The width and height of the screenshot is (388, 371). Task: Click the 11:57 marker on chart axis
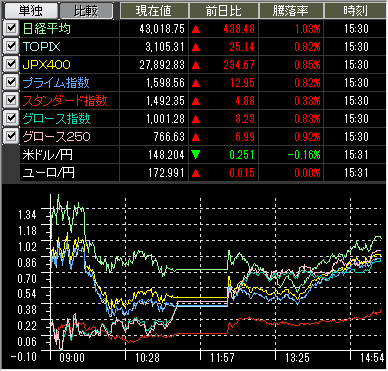[222, 358]
